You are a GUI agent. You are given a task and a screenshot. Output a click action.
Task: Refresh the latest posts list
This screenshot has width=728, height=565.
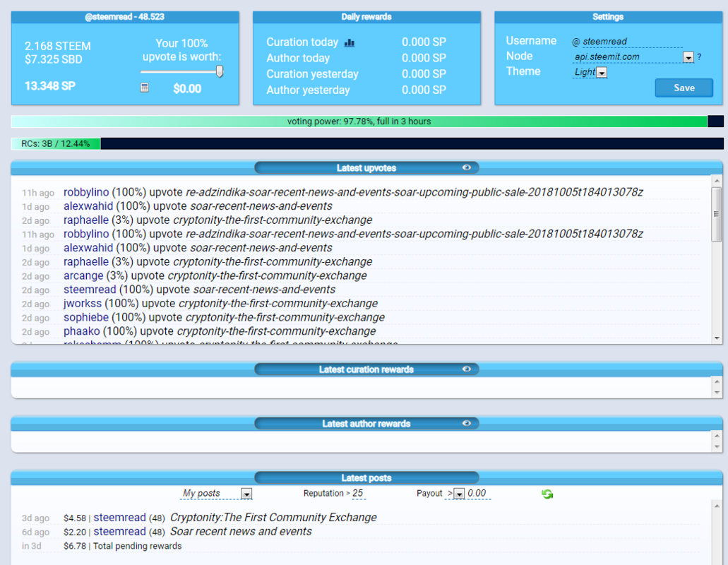[x=547, y=494]
